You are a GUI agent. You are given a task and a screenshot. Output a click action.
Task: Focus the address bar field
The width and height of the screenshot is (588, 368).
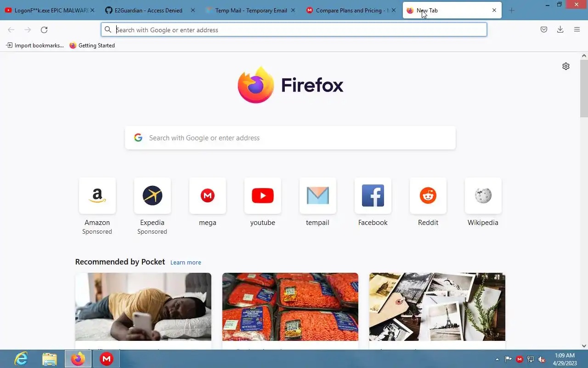[x=294, y=30]
